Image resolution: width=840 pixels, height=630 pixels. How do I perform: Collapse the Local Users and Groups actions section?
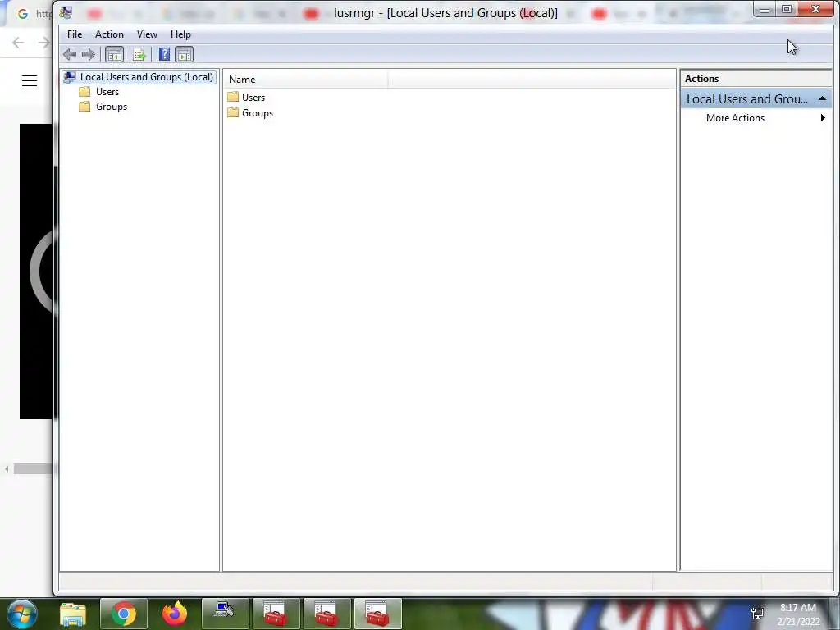822,99
